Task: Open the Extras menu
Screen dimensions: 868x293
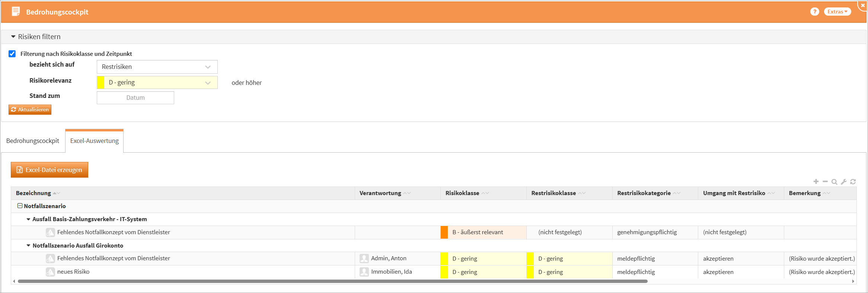Action: 837,12
